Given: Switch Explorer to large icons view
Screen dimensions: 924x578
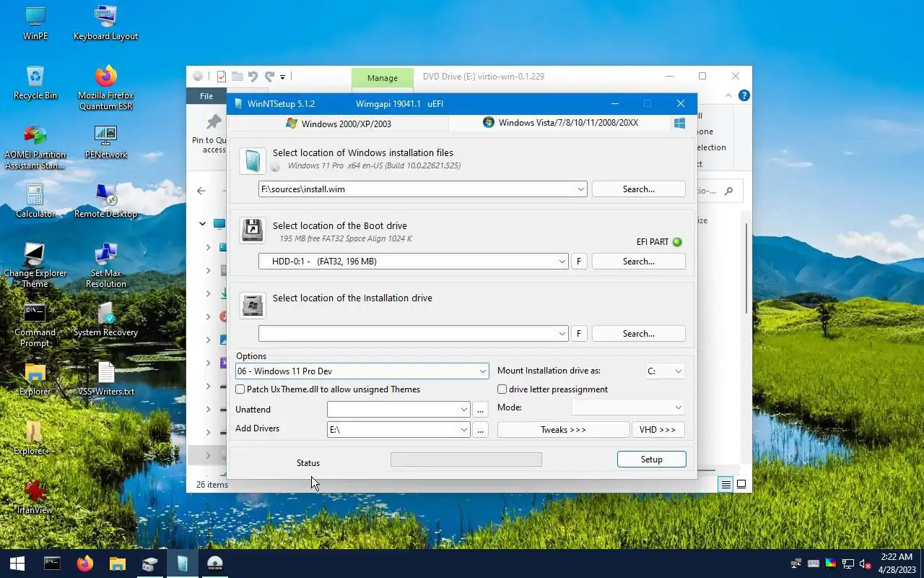Looking at the screenshot, I should pos(741,485).
